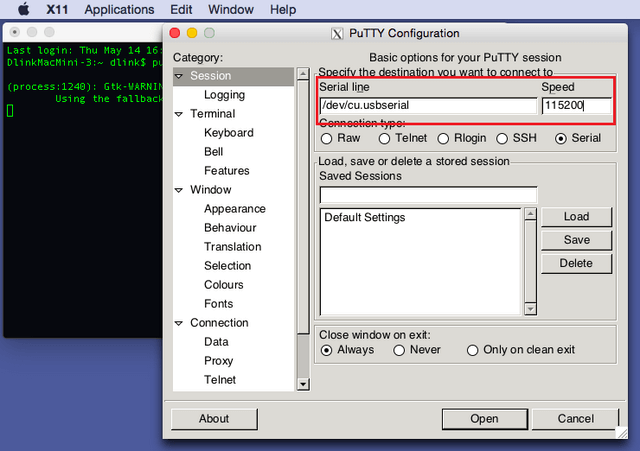Select Default Settings in sessions list
The width and height of the screenshot is (640, 451).
[364, 217]
